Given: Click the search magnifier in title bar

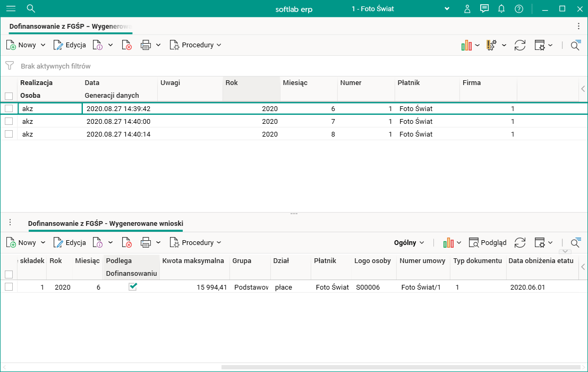Looking at the screenshot, I should [31, 9].
